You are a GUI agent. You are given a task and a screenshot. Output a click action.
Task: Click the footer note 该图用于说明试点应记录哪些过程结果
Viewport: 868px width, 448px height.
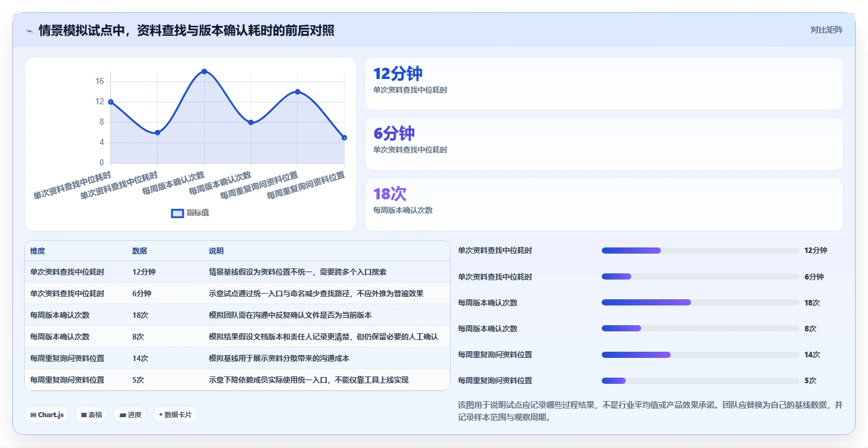coord(650,411)
